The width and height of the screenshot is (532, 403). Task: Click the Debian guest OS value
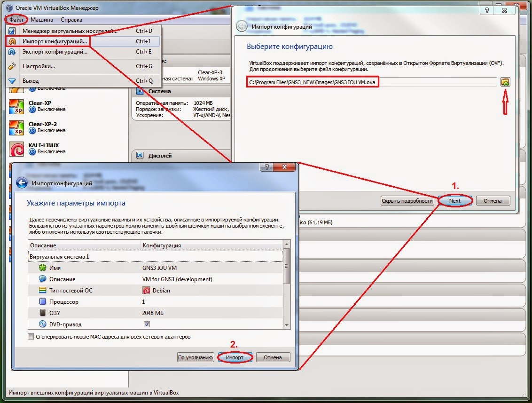tap(161, 291)
